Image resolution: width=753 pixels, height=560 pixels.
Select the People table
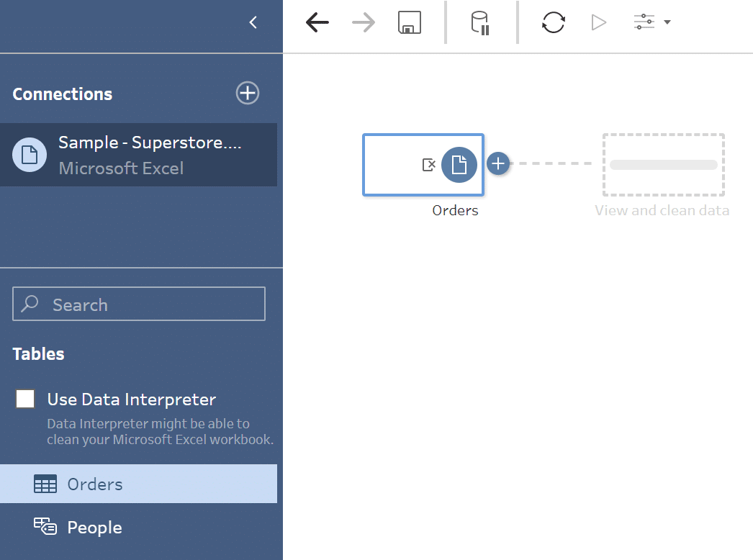tap(94, 527)
